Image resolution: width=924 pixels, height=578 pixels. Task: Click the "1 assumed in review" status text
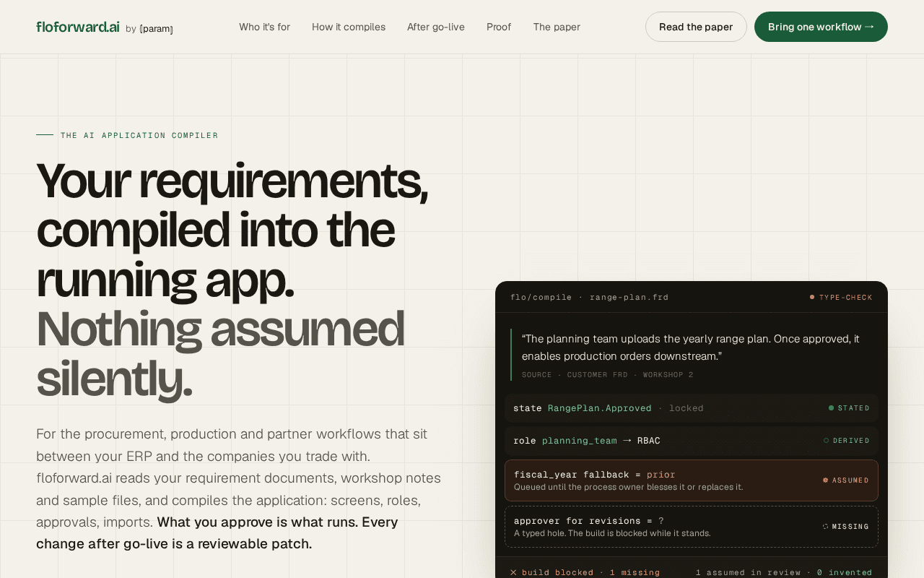(x=748, y=572)
